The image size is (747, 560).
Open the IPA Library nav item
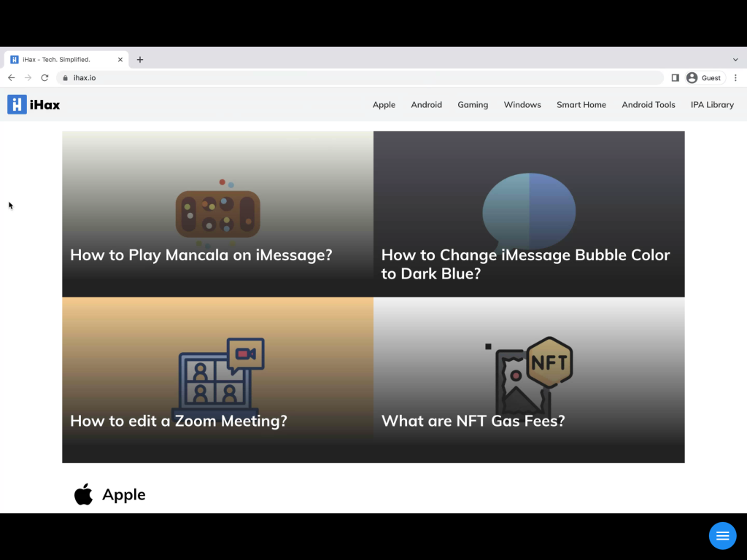(x=712, y=105)
